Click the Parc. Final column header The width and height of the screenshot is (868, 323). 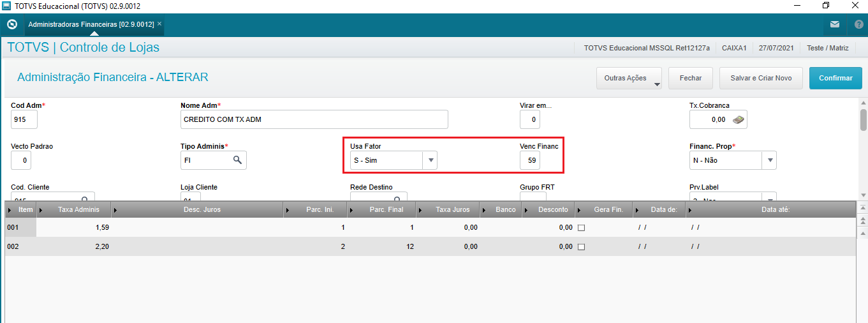pyautogui.click(x=382, y=209)
